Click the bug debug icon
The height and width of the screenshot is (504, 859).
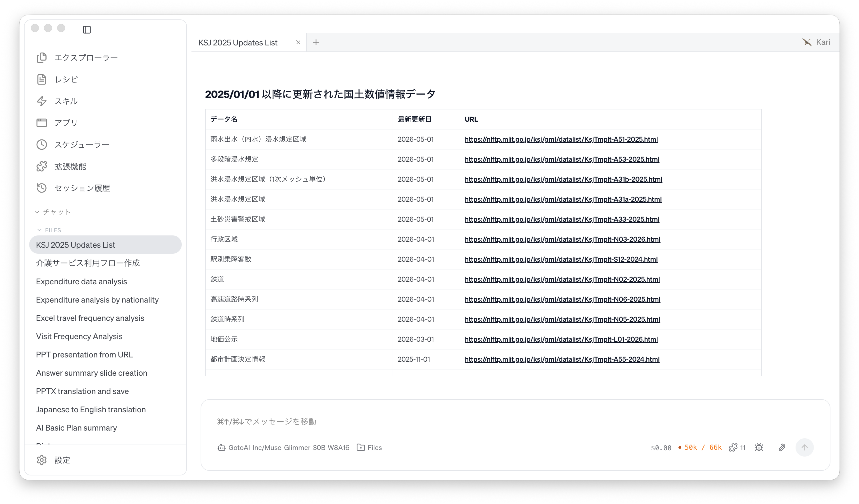(x=759, y=447)
